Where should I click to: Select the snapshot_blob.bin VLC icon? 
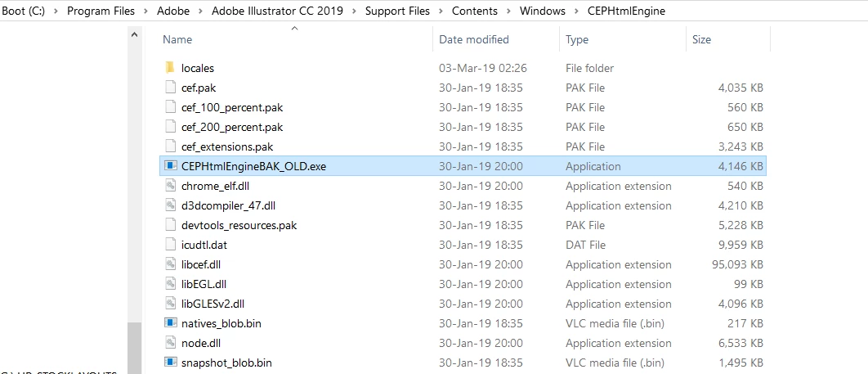click(x=171, y=363)
